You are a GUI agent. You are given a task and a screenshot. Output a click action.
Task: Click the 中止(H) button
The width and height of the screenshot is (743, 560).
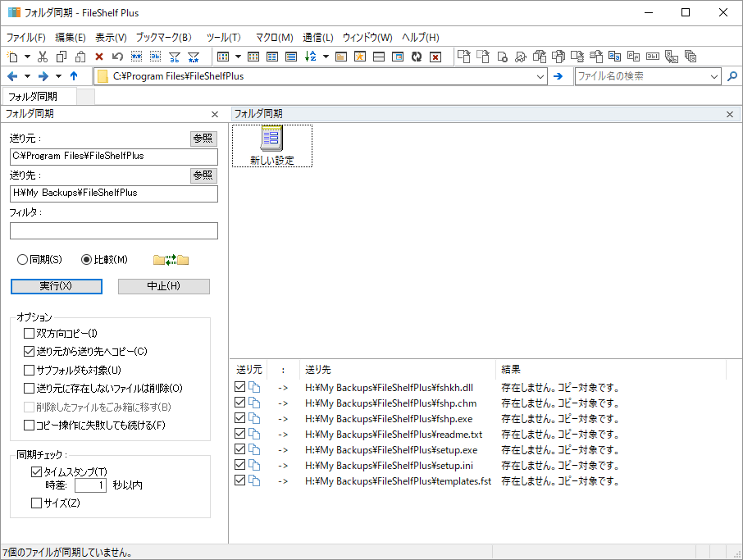coord(164,286)
